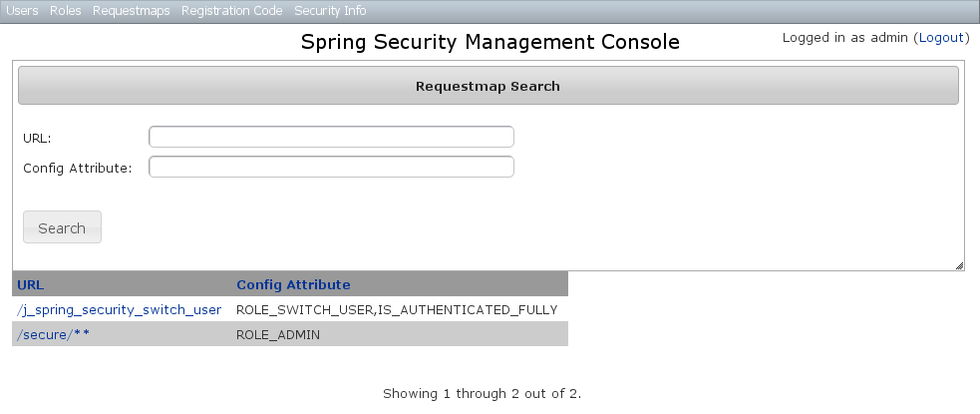Image resolution: width=980 pixels, height=414 pixels.
Task: Click the Logout link
Action: click(x=940, y=38)
